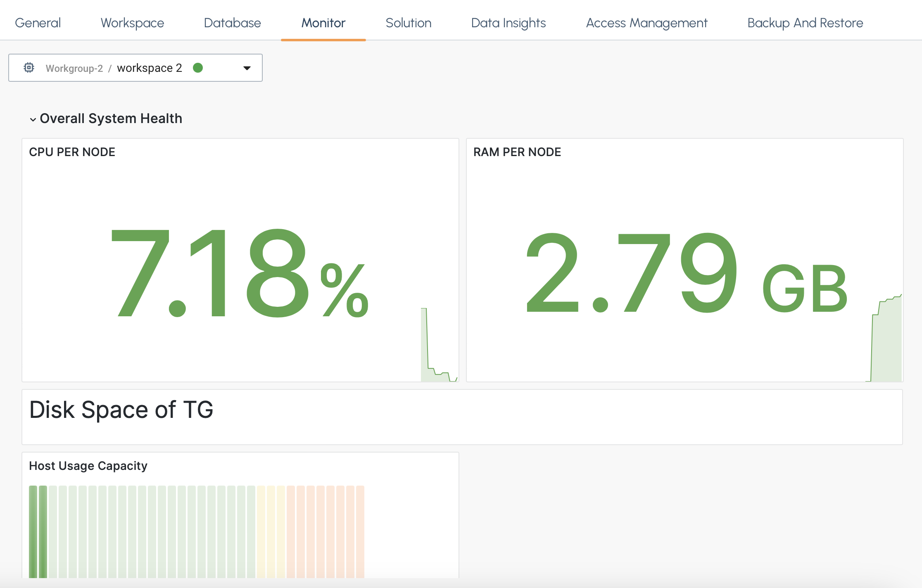Open the General tab
Screen dimensions: 922x588
(38, 23)
